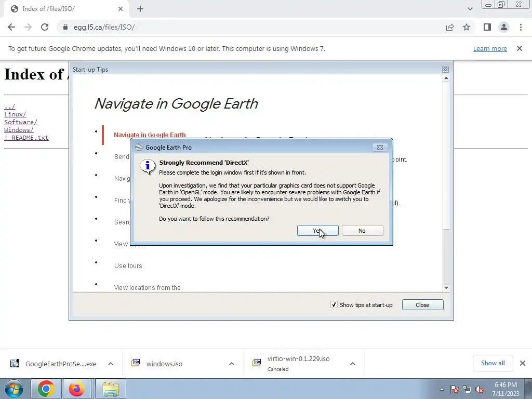Close the downloads bar
Screen dimensions: 532x399
(523, 363)
